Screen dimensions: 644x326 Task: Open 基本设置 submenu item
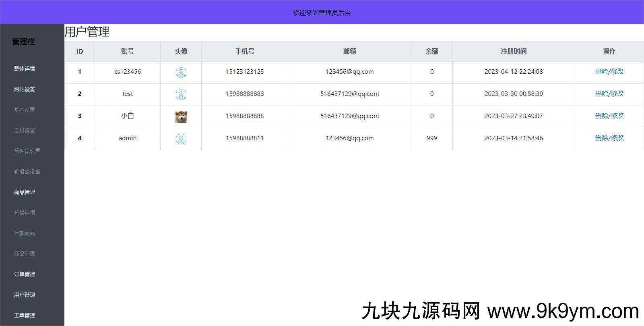click(25, 110)
